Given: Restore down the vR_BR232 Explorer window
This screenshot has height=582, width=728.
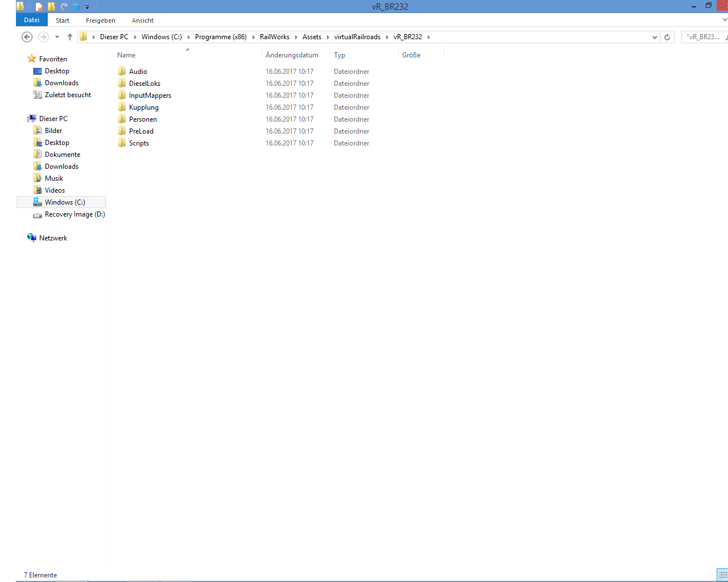Looking at the screenshot, I should pyautogui.click(x=709, y=6).
